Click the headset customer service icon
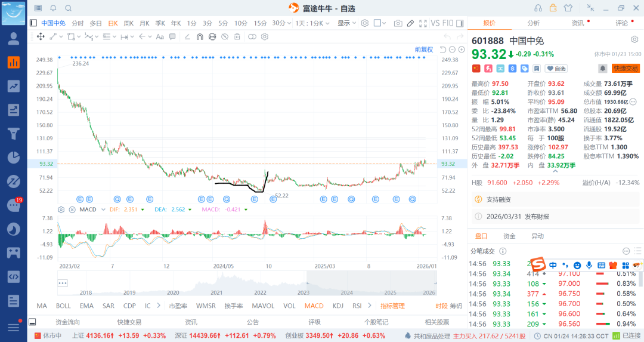The width and height of the screenshot is (644, 342). [x=538, y=8]
